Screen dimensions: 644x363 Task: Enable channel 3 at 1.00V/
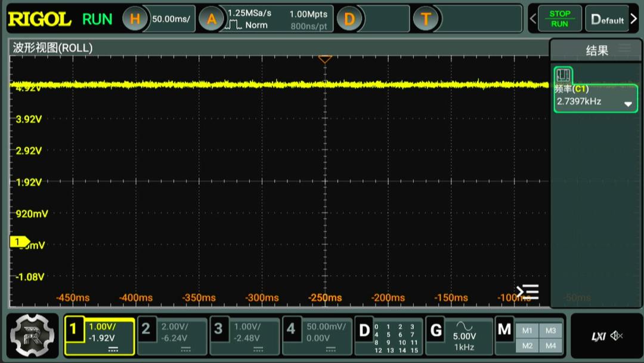(x=244, y=336)
